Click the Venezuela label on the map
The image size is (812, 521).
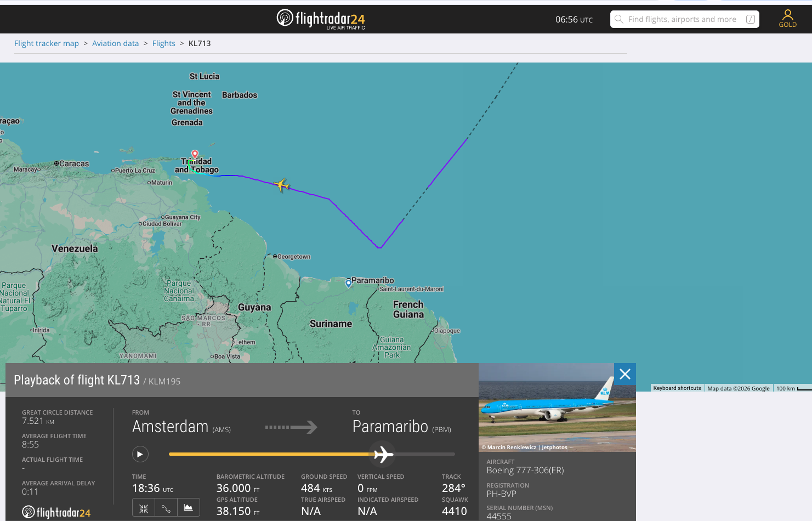[x=75, y=248]
